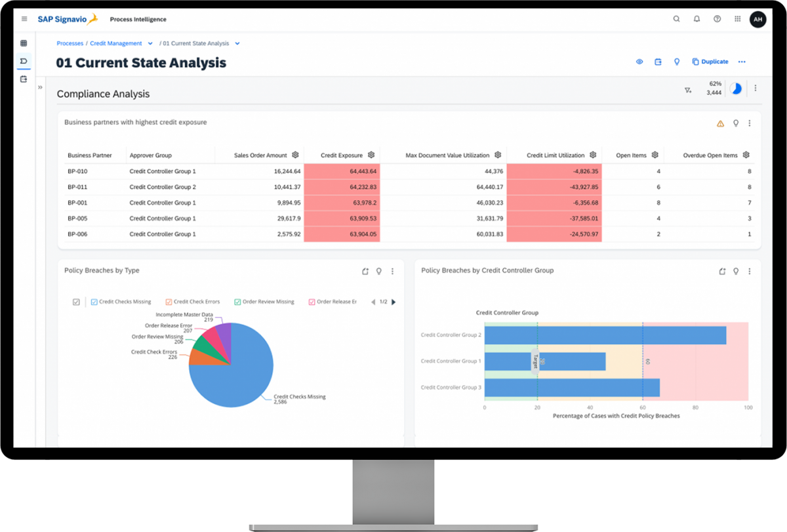The image size is (787, 532).
Task: Open the kebab menu on Business partners widget
Action: [x=750, y=123]
